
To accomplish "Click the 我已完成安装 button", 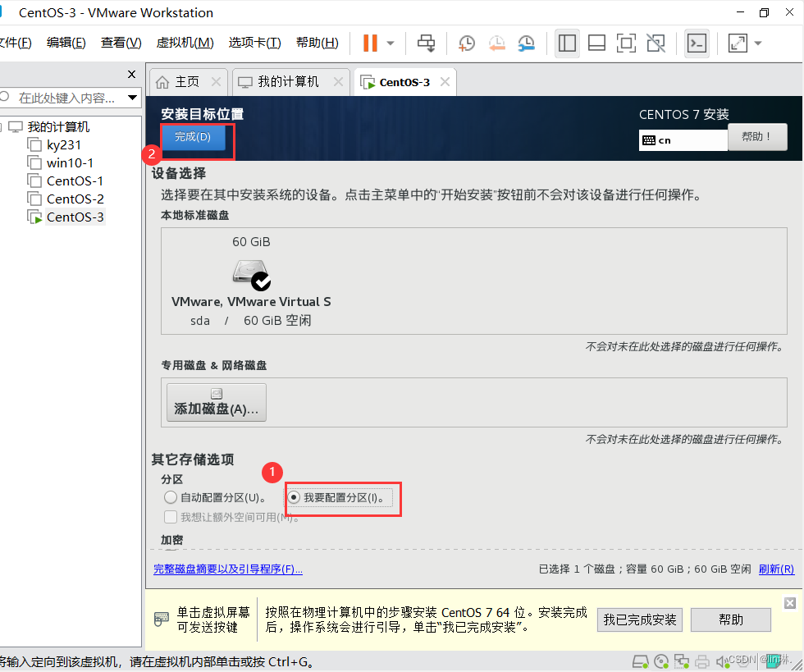I will click(x=639, y=619).
